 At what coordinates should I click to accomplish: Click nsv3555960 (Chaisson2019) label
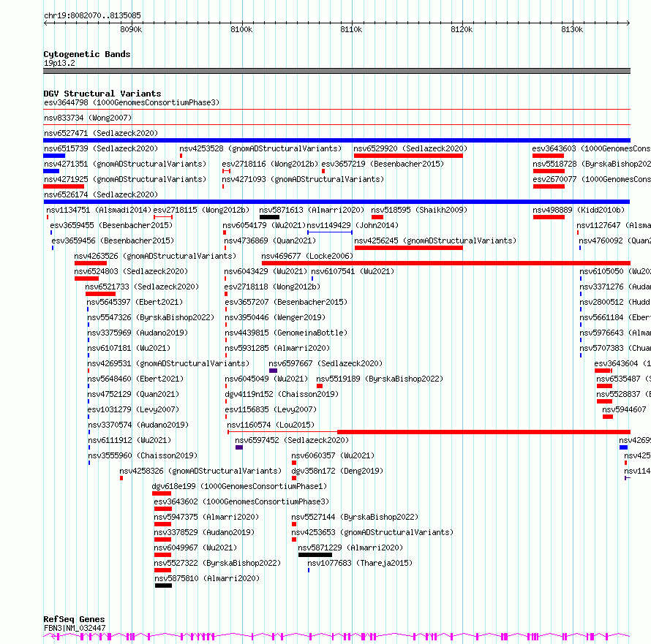pyautogui.click(x=143, y=455)
